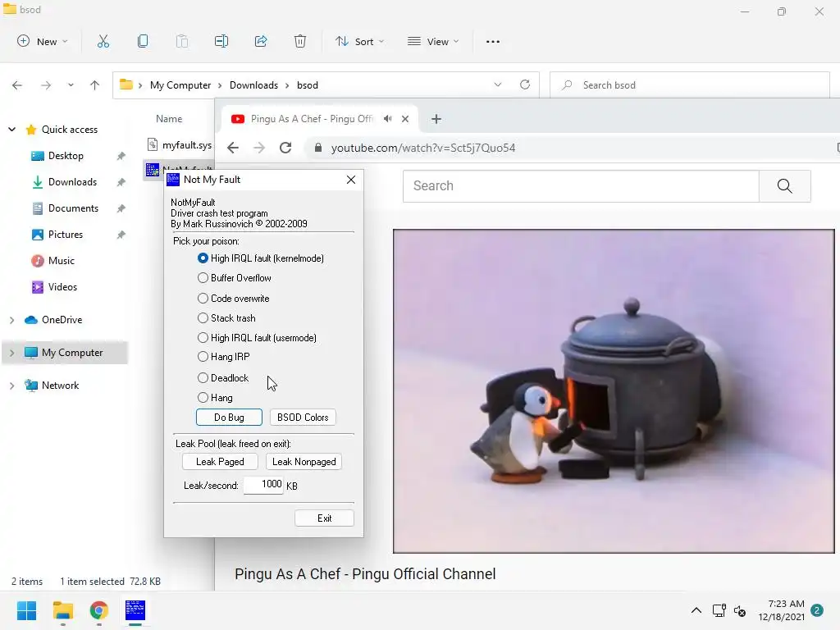Screen dimensions: 840x630
Task: Open the View dropdown menu
Action: coord(433,41)
